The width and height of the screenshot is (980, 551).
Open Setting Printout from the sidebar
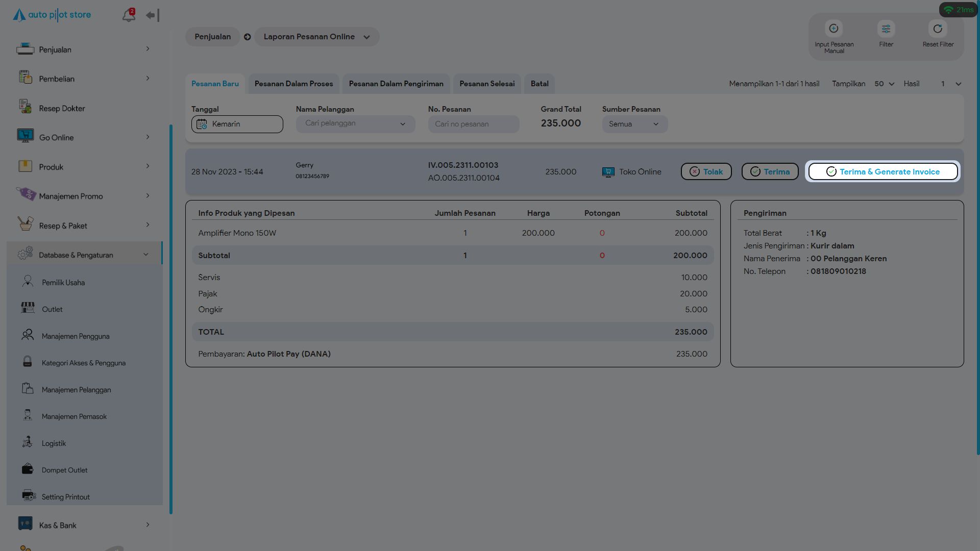point(65,497)
